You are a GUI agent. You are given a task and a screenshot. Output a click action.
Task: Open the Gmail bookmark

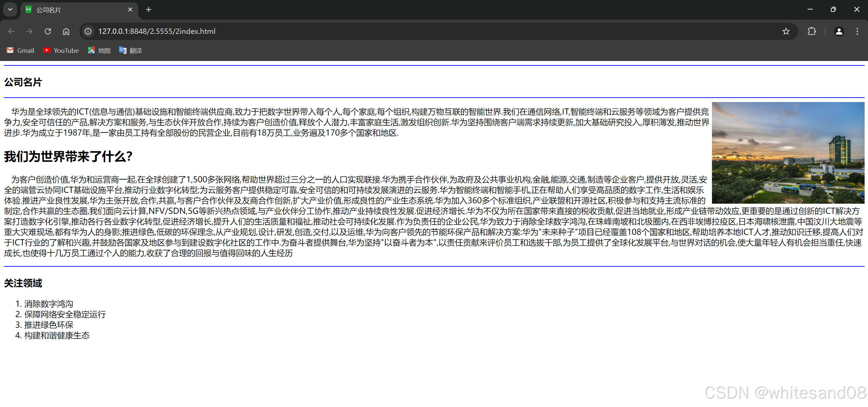(21, 50)
